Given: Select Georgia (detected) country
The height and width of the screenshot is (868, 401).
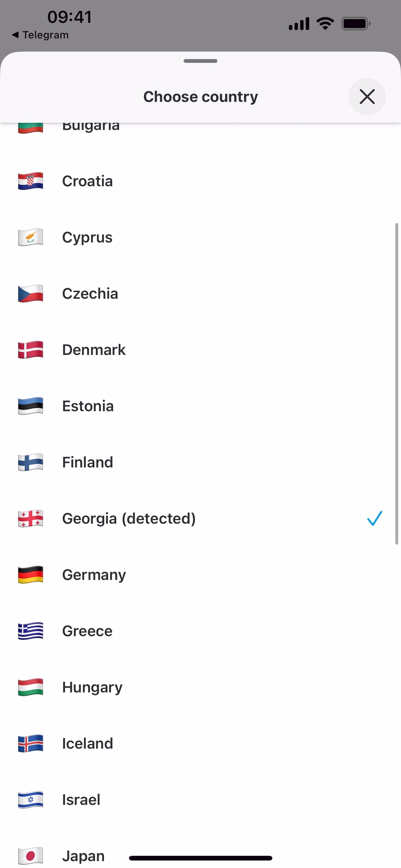Looking at the screenshot, I should [x=129, y=518].
